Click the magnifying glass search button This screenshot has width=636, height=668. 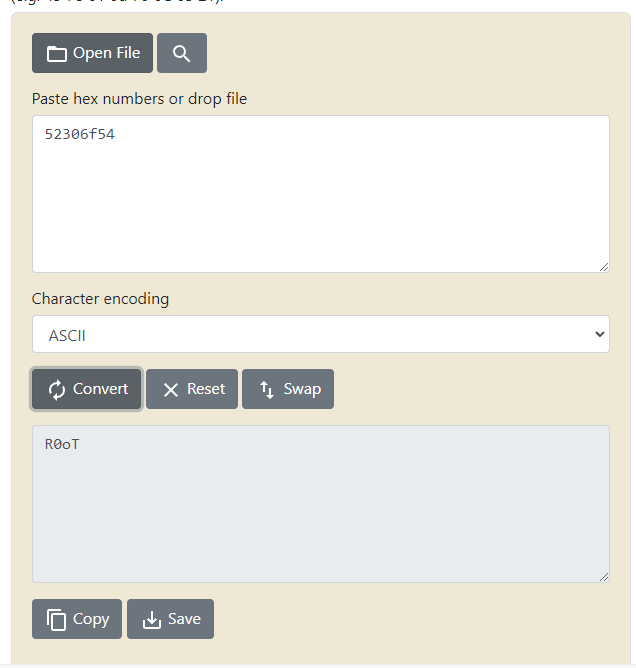tap(181, 54)
